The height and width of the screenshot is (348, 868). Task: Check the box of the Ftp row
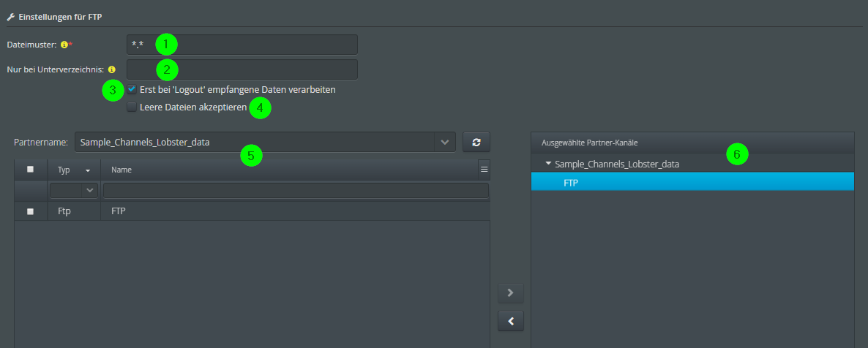click(31, 211)
